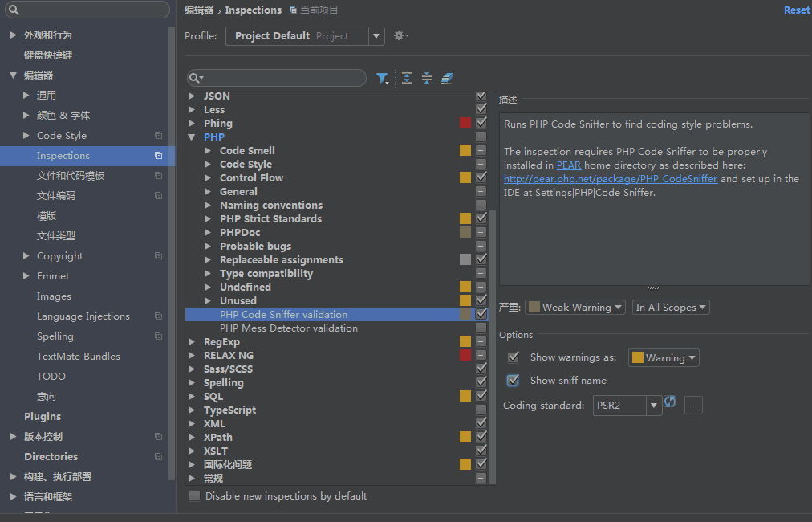
Task: Open the In All Scopes dropdown
Action: coord(671,308)
